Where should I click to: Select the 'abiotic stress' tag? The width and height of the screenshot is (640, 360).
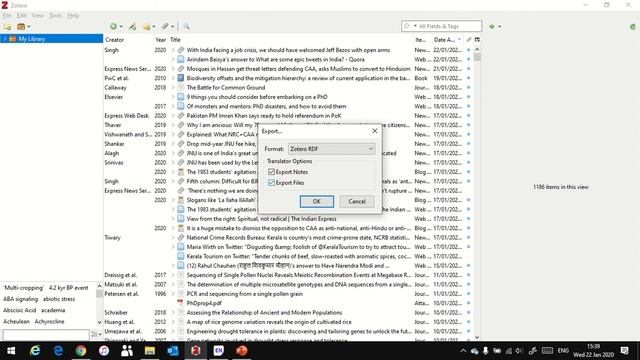(x=59, y=299)
